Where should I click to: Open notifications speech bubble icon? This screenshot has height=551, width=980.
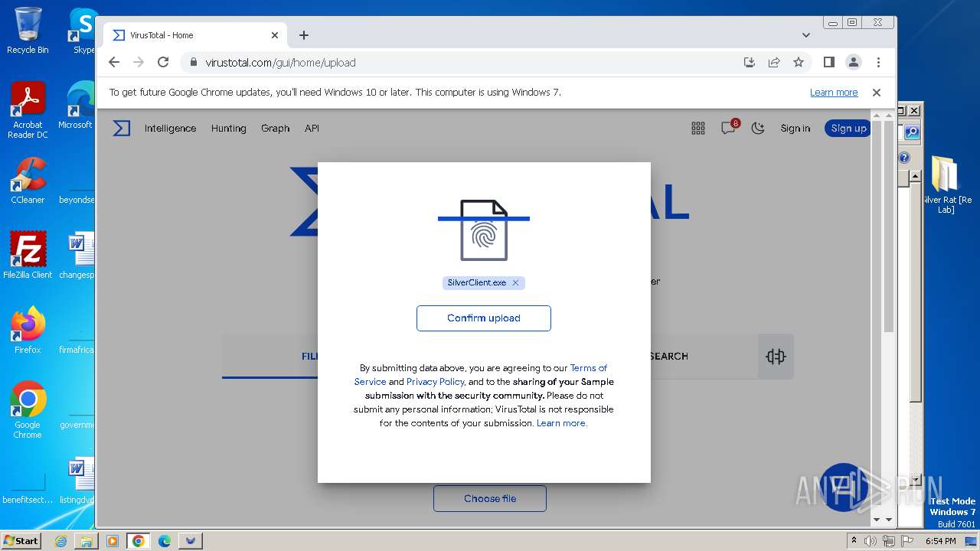[729, 128]
